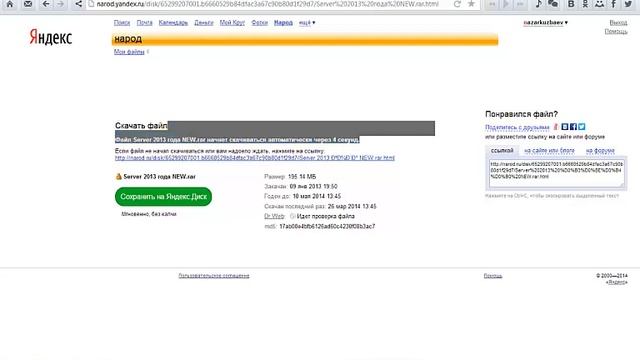Image resolution: width=640 pixels, height=360 pixels.
Task: Click the media play icon in toolbar
Action: pos(506,4)
